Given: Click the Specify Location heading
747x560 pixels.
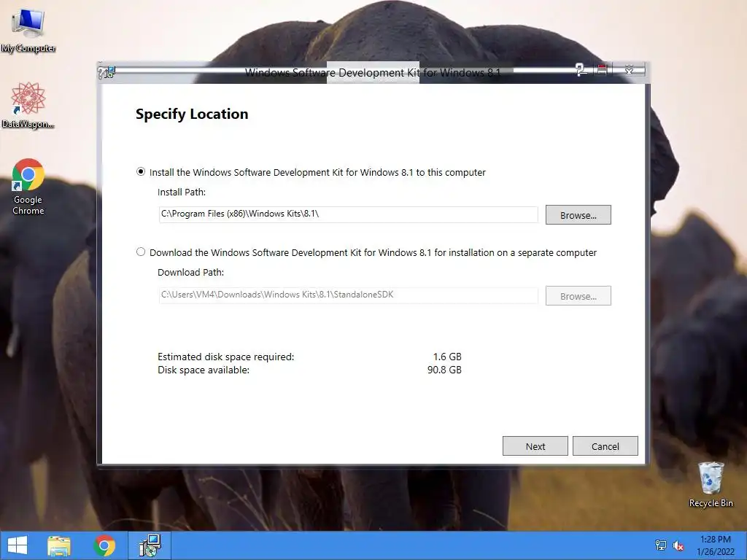Looking at the screenshot, I should click(x=192, y=114).
